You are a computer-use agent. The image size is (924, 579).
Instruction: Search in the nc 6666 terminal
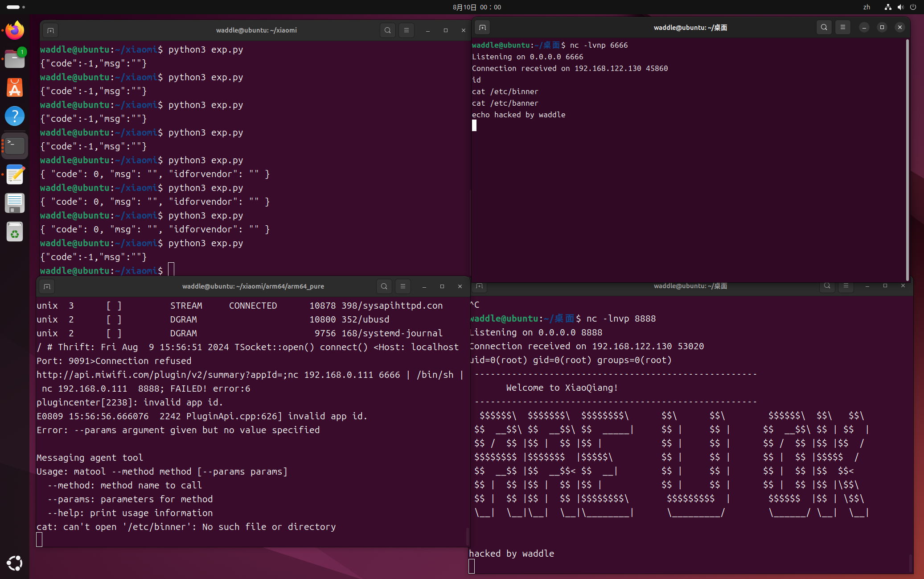(x=824, y=27)
